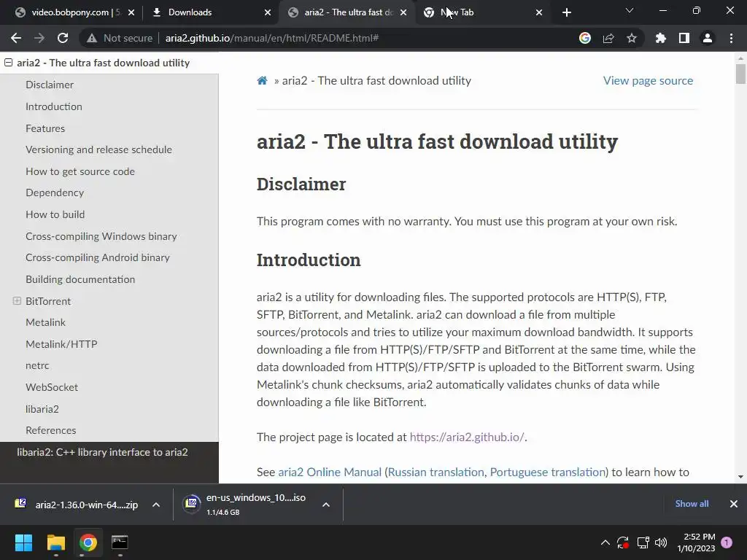The width and height of the screenshot is (747, 560).
Task: Jump to netrc section
Action: (x=37, y=366)
